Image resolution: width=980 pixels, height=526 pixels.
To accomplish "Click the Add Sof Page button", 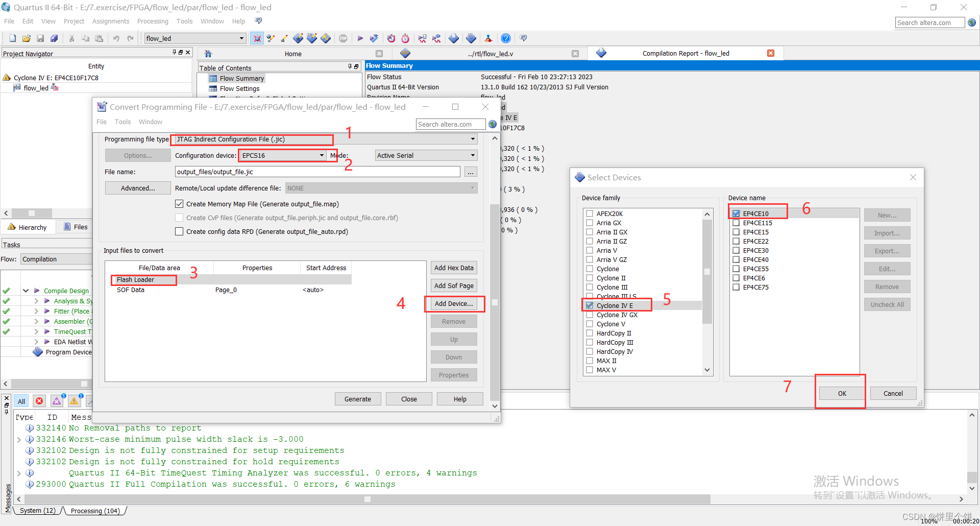I will tap(454, 285).
